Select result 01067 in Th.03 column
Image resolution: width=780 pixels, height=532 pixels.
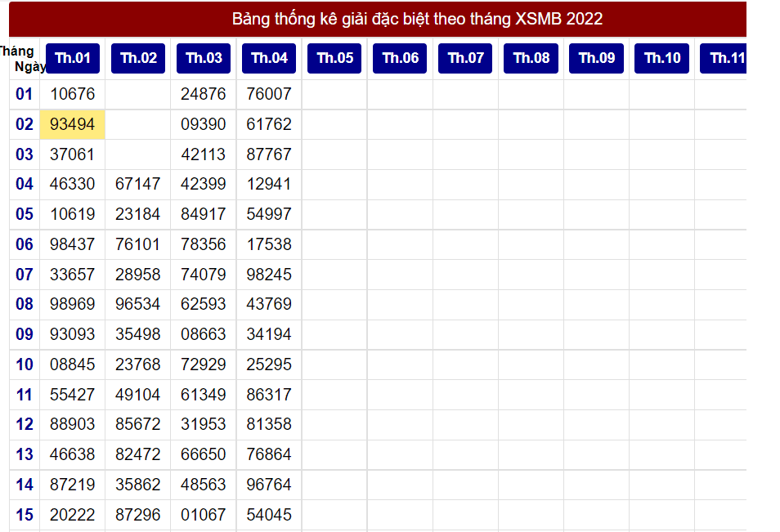pyautogui.click(x=204, y=515)
